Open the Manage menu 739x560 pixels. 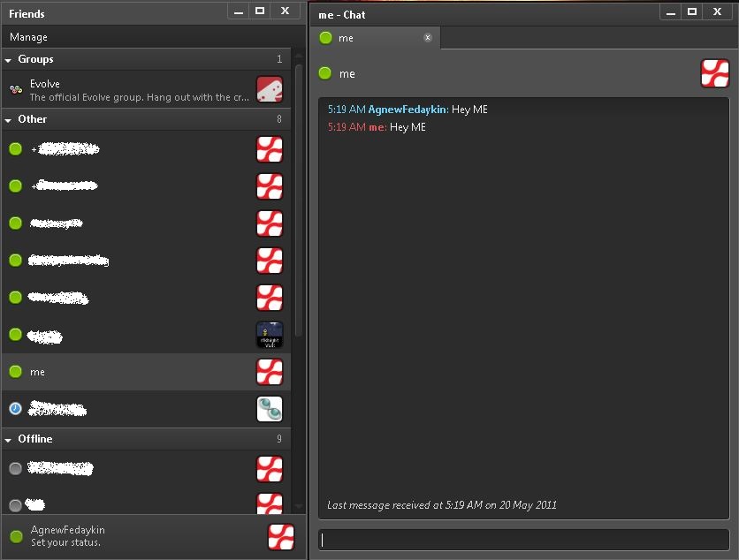click(x=28, y=37)
